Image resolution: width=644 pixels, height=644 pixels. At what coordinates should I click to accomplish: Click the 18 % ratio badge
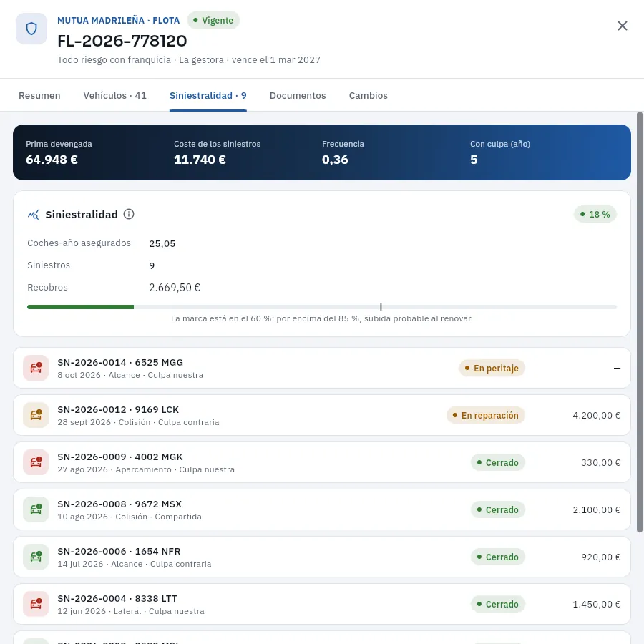(595, 214)
